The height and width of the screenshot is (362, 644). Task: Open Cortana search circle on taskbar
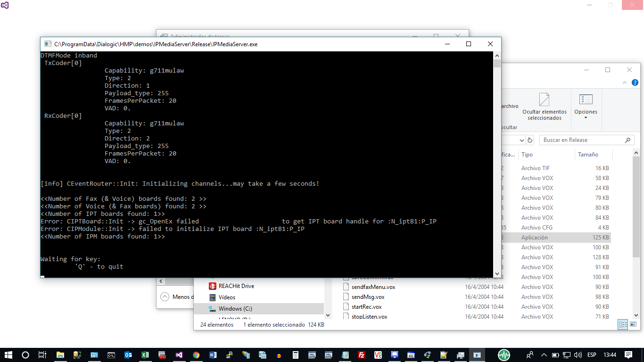tap(25, 355)
